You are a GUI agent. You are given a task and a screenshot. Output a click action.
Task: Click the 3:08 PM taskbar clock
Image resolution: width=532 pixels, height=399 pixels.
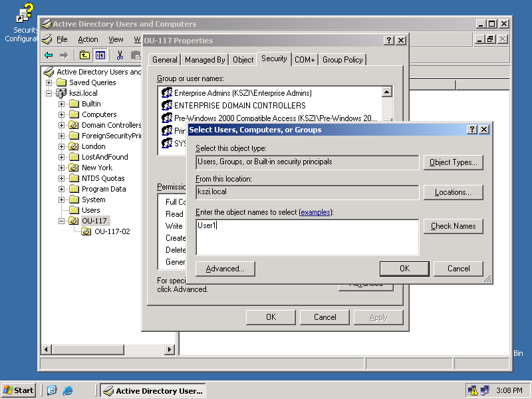pyautogui.click(x=509, y=390)
